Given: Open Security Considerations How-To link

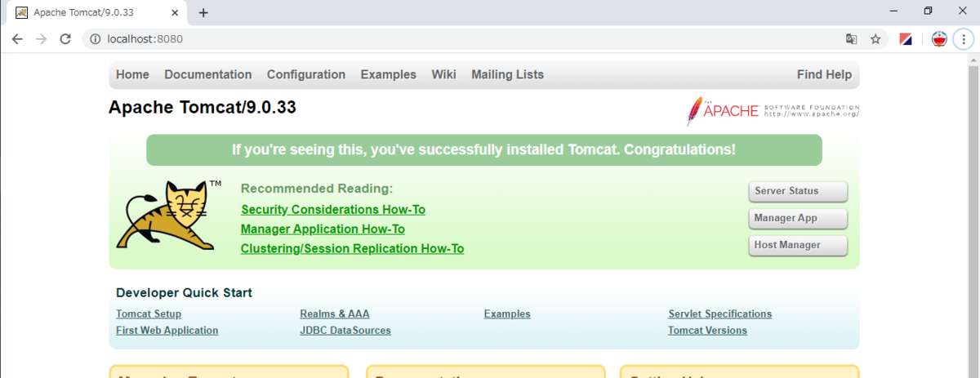Looking at the screenshot, I should (333, 210).
